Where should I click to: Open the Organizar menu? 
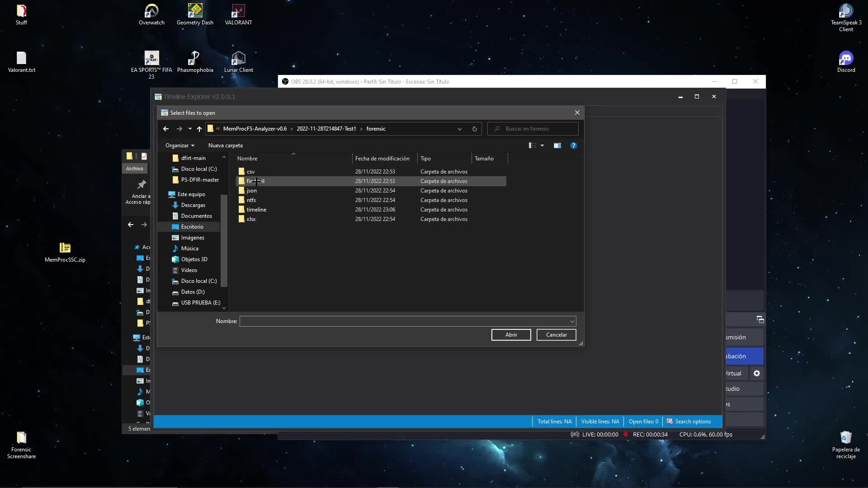tap(179, 145)
